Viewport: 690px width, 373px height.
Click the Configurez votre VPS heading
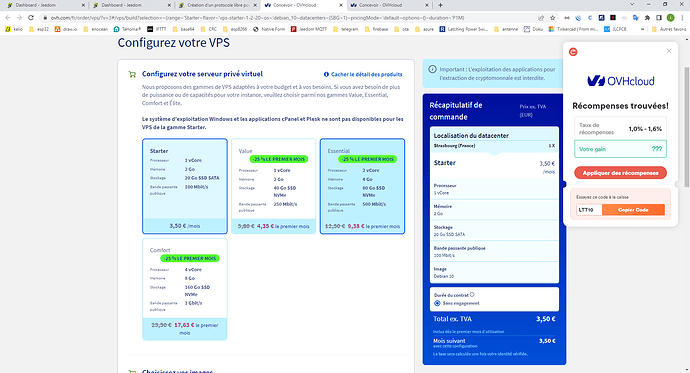click(173, 43)
